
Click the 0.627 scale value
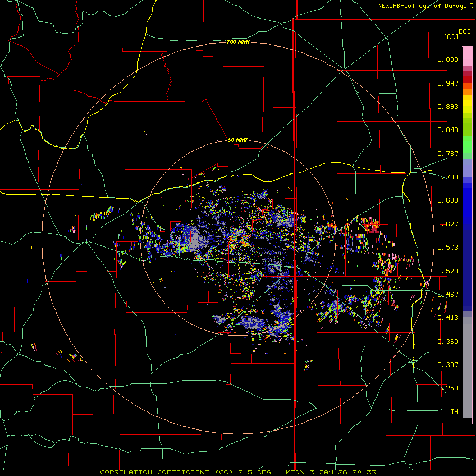pyautogui.click(x=448, y=224)
